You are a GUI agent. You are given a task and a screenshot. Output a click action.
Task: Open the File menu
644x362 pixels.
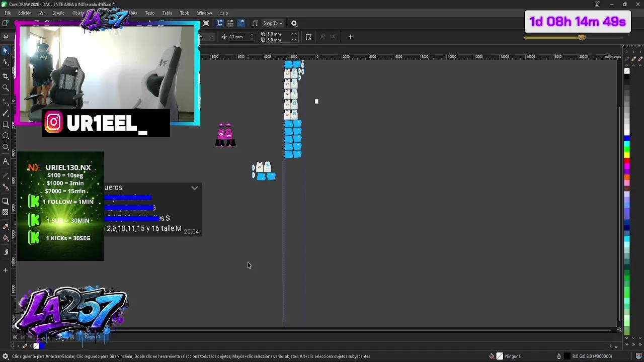tap(8, 13)
